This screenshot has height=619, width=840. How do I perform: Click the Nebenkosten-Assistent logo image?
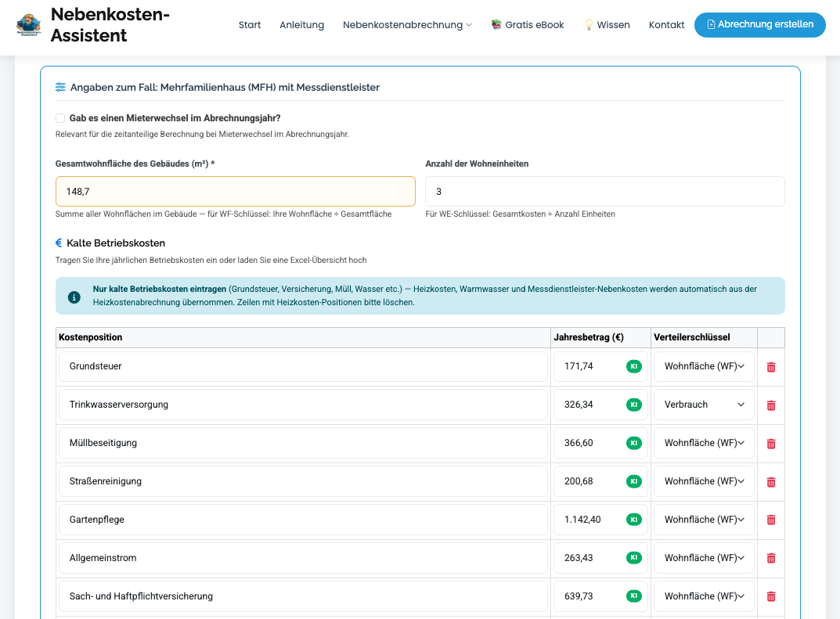[x=28, y=24]
